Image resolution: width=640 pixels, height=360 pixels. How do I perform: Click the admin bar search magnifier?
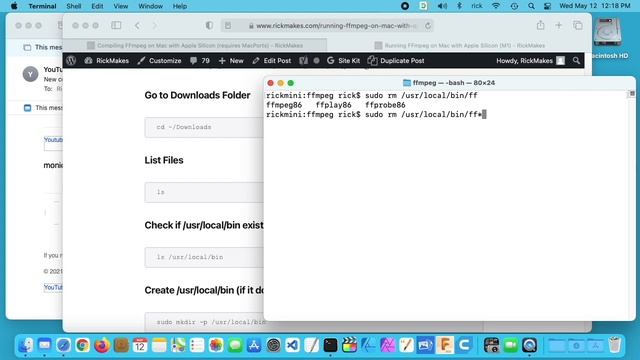click(576, 60)
